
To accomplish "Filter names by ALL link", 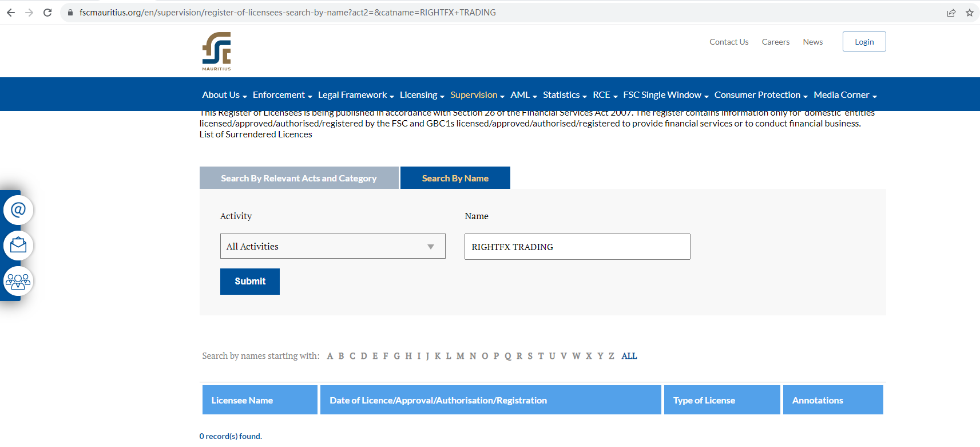I will point(629,356).
